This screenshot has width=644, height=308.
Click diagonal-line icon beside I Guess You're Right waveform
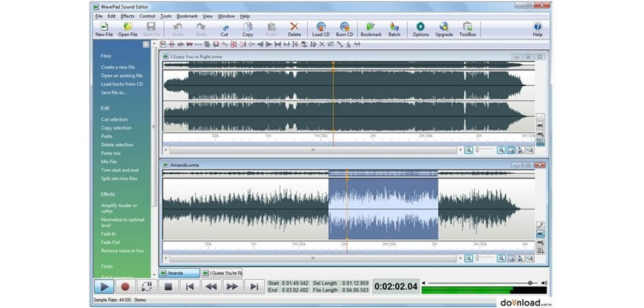(x=541, y=117)
